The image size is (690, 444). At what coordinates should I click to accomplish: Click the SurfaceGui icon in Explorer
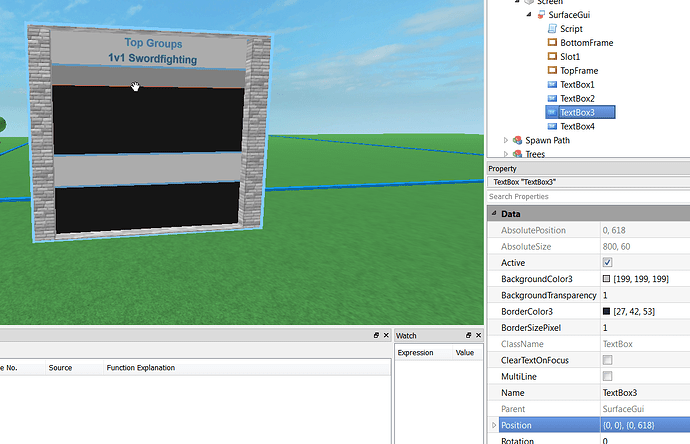pyautogui.click(x=541, y=15)
